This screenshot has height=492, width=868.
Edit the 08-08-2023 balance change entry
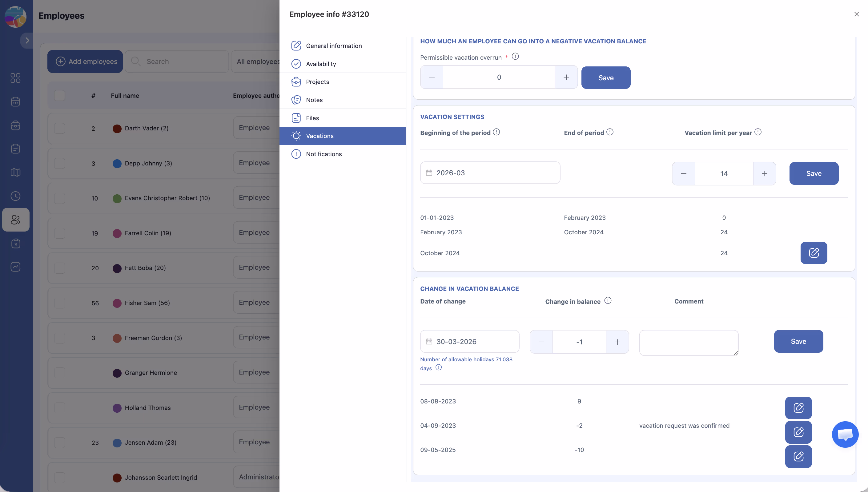click(798, 407)
